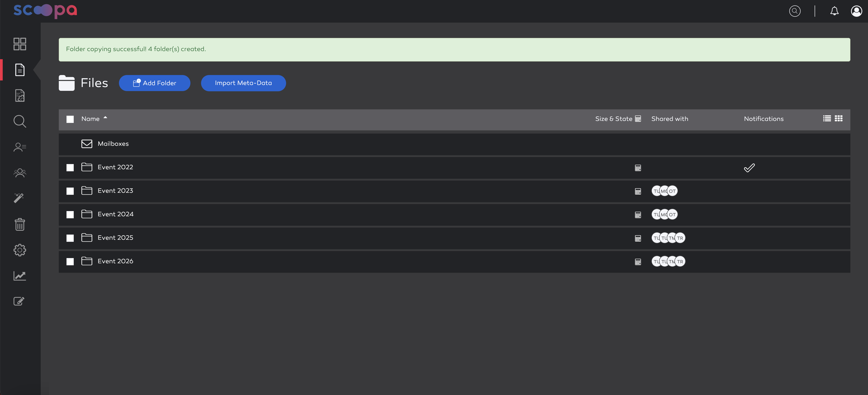Viewport: 868px width, 395px height.
Task: Click the Add Folder button
Action: click(155, 83)
